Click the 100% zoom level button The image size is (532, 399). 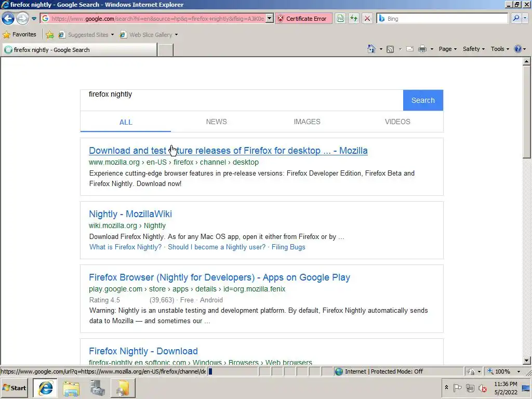point(499,371)
